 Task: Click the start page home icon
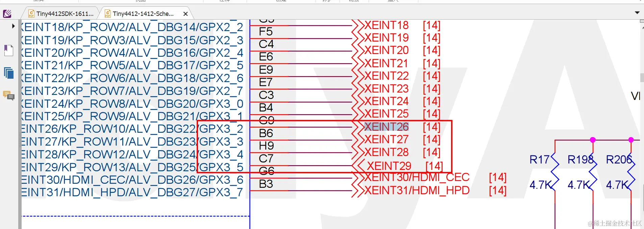[x=7, y=14]
